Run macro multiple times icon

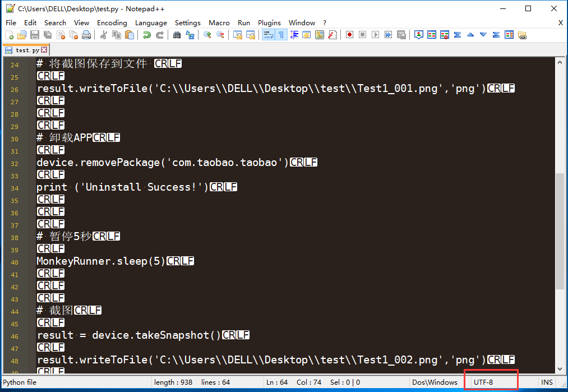pyautogui.click(x=389, y=35)
